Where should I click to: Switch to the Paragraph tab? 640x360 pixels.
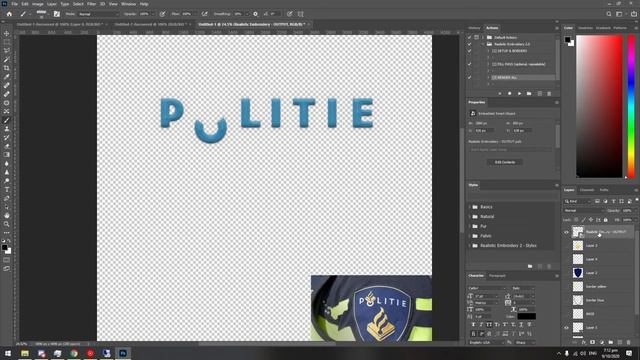point(497,276)
